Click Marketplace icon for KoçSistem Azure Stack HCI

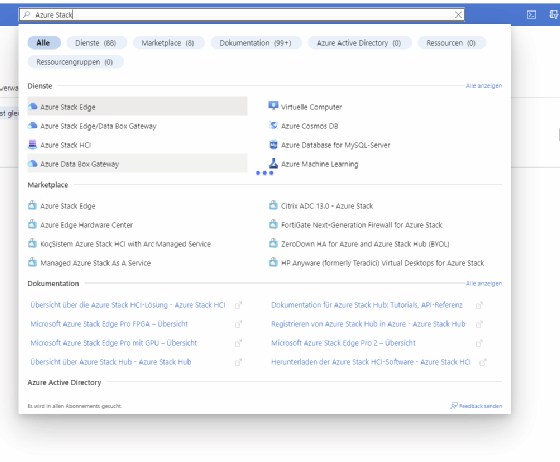(32, 243)
